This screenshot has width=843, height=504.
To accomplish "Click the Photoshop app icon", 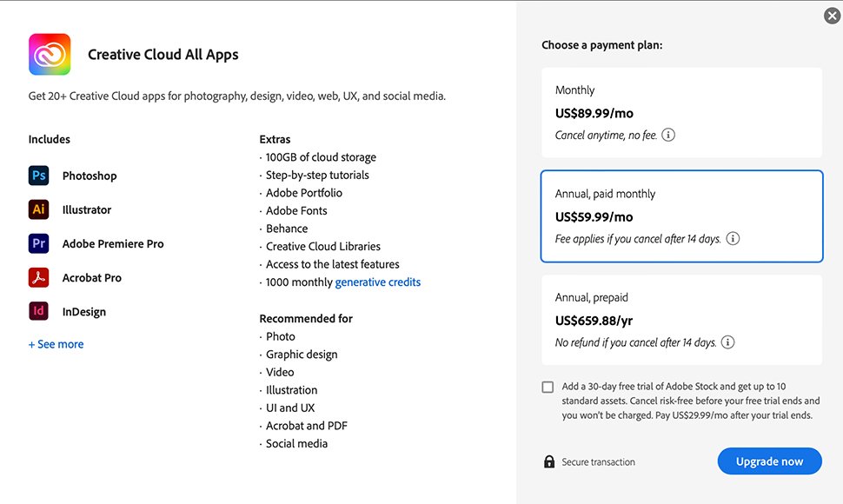I will (39, 176).
